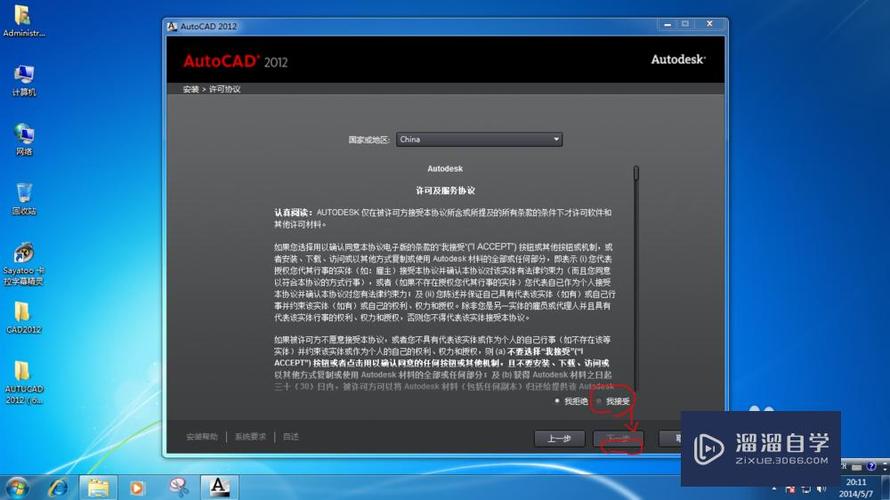Open the 自述 readme link
The width and height of the screenshot is (890, 500).
[291, 436]
